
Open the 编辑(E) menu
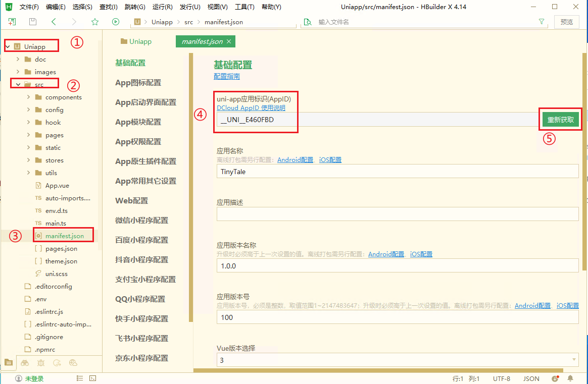(56, 7)
